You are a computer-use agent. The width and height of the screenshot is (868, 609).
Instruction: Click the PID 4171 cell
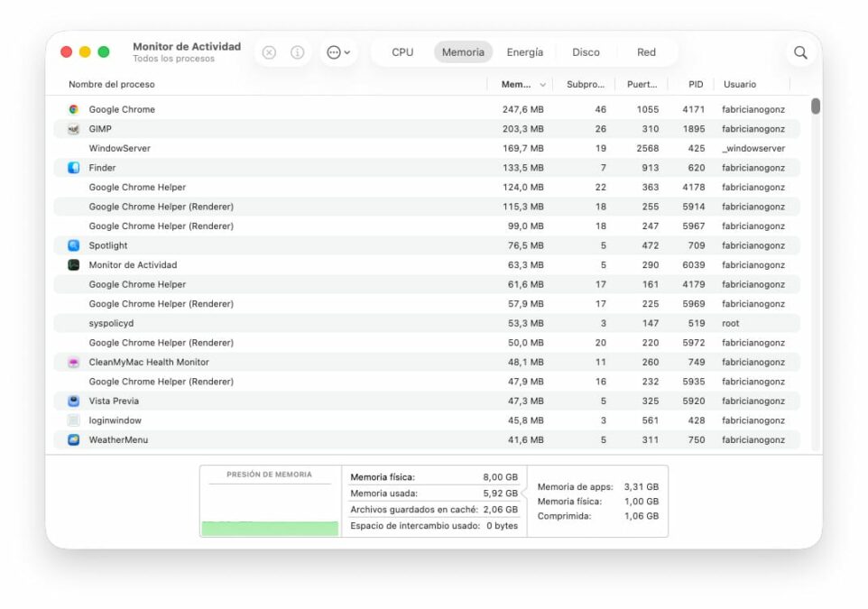(x=694, y=110)
